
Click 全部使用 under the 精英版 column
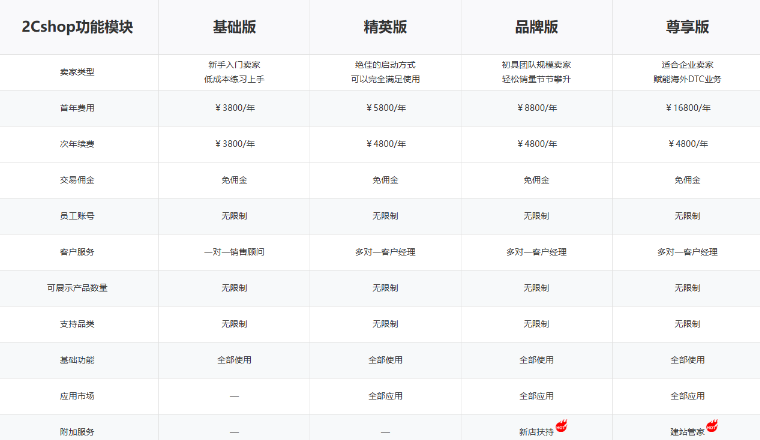pos(385,360)
